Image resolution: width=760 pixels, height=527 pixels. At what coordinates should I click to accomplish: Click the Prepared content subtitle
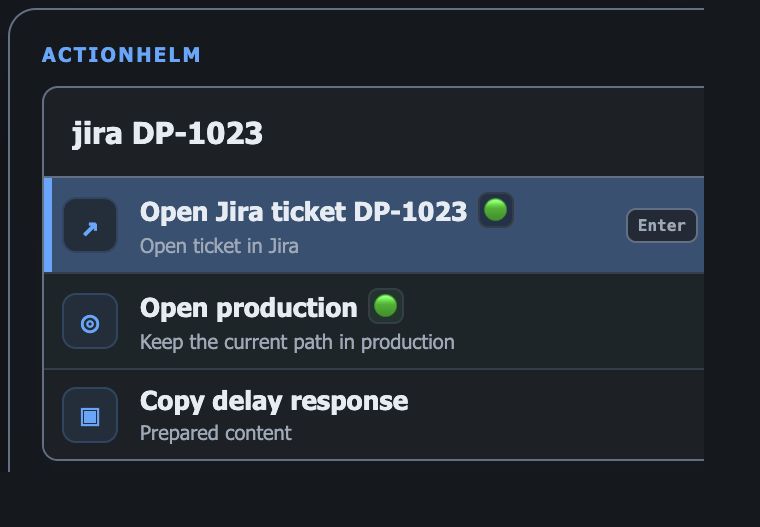[x=216, y=433]
